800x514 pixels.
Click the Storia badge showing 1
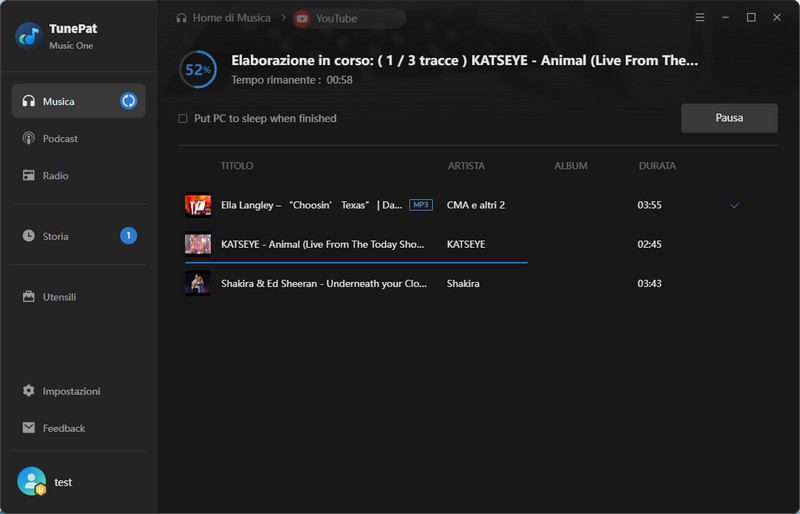click(x=128, y=236)
